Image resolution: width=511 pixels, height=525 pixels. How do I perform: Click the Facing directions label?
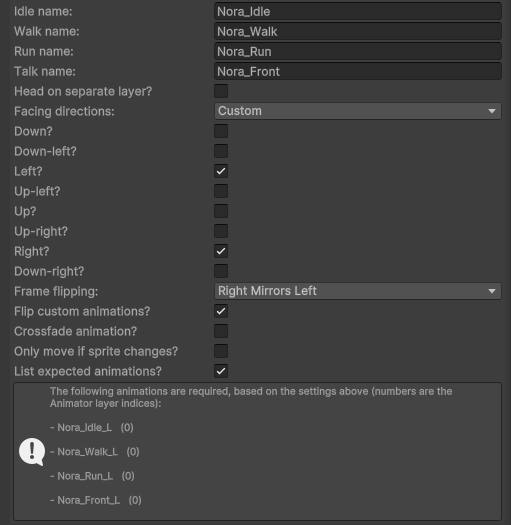point(64,111)
